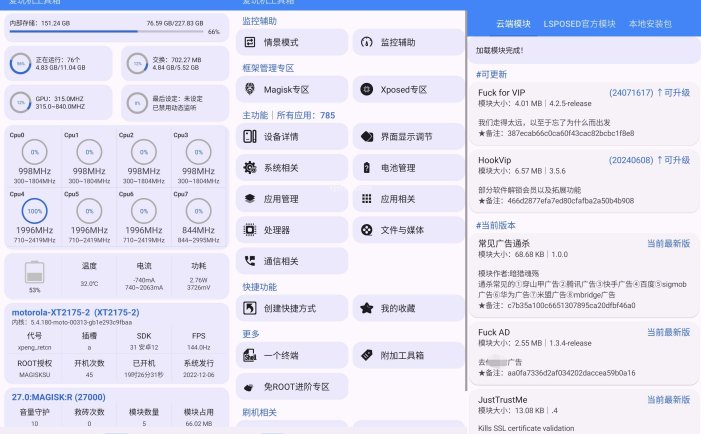
Task: Open the 通信相关 phone icon
Action: [249, 261]
